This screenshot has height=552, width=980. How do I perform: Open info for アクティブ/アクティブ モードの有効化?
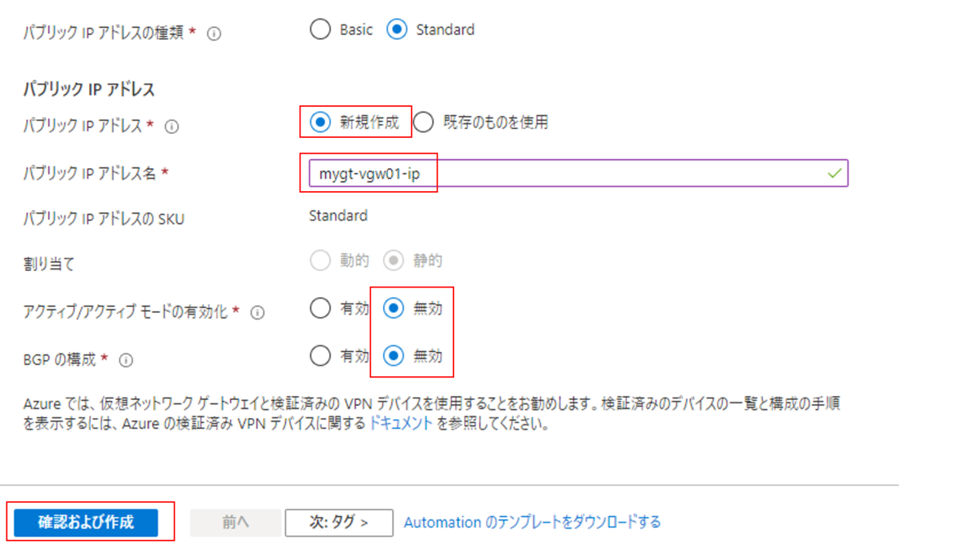click(257, 311)
